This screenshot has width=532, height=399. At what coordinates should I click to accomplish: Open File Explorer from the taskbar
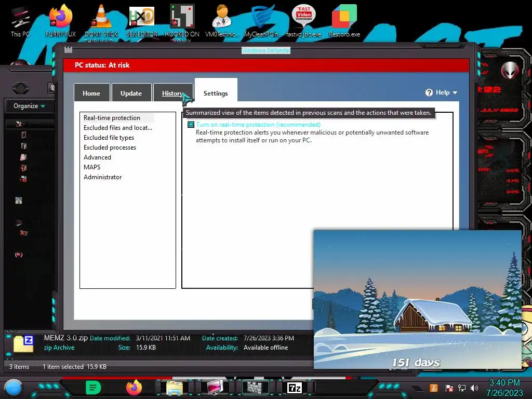[175, 388]
